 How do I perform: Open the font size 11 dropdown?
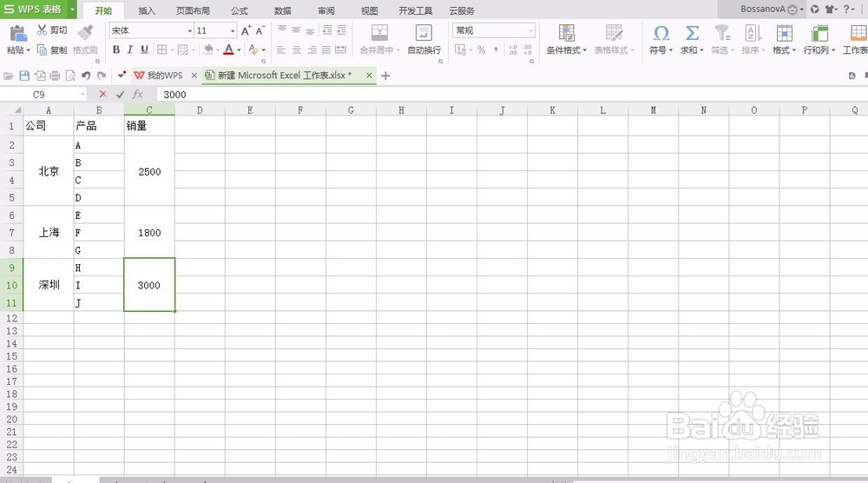(x=233, y=31)
